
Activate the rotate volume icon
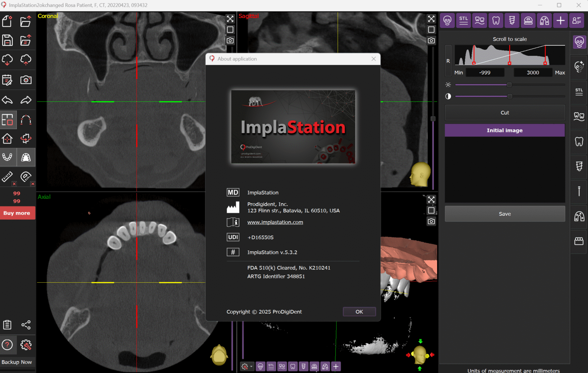[x=26, y=138]
